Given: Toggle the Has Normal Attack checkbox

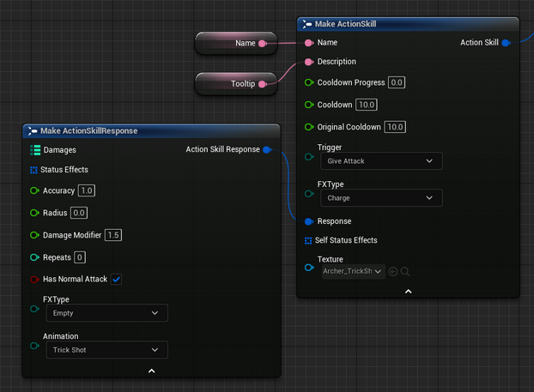Looking at the screenshot, I should pos(116,280).
